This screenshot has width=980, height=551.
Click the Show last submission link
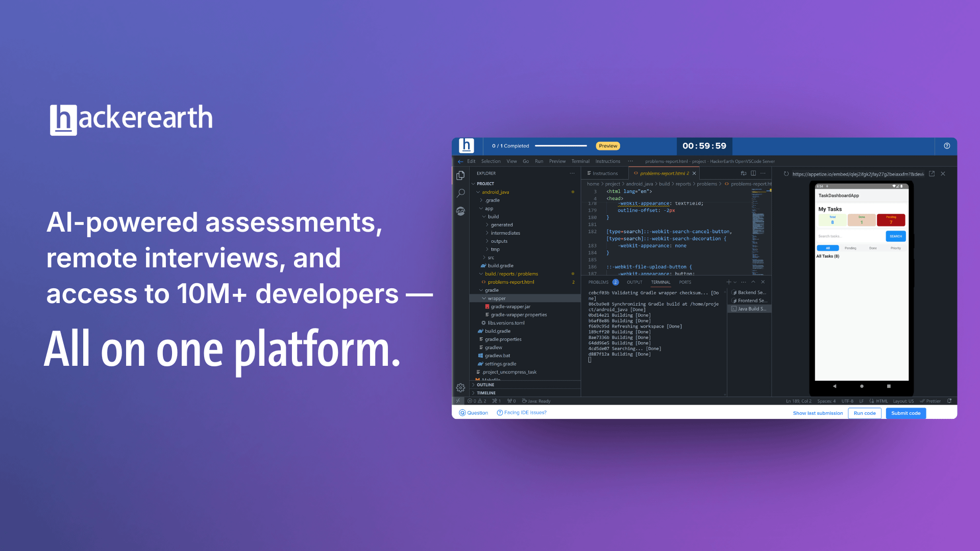click(818, 413)
